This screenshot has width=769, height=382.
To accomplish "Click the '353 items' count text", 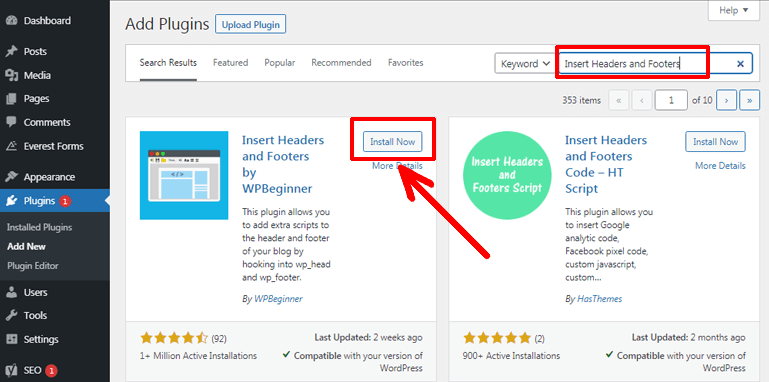I will click(x=582, y=101).
